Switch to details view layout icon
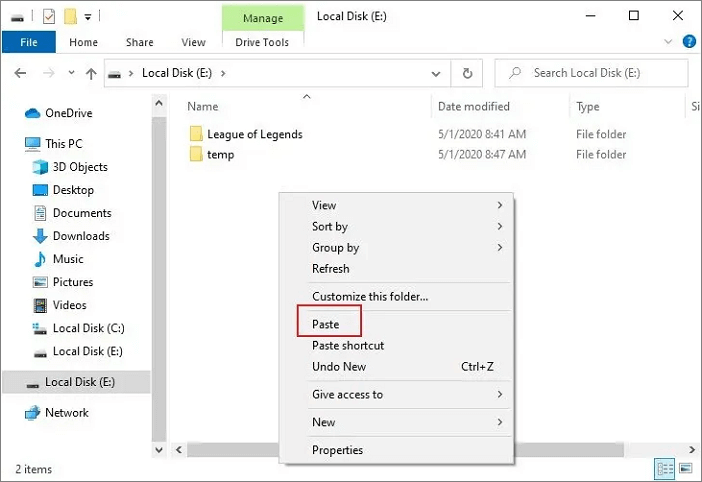702x482 pixels. 666,468
